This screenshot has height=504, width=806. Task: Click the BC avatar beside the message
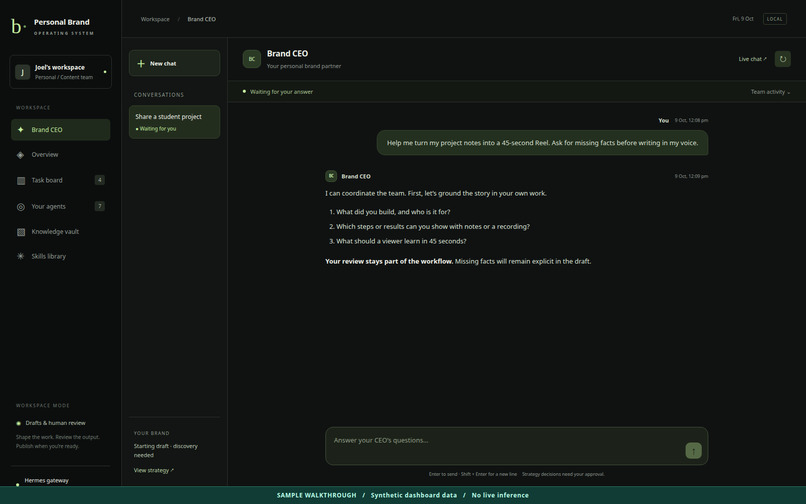[331, 176]
